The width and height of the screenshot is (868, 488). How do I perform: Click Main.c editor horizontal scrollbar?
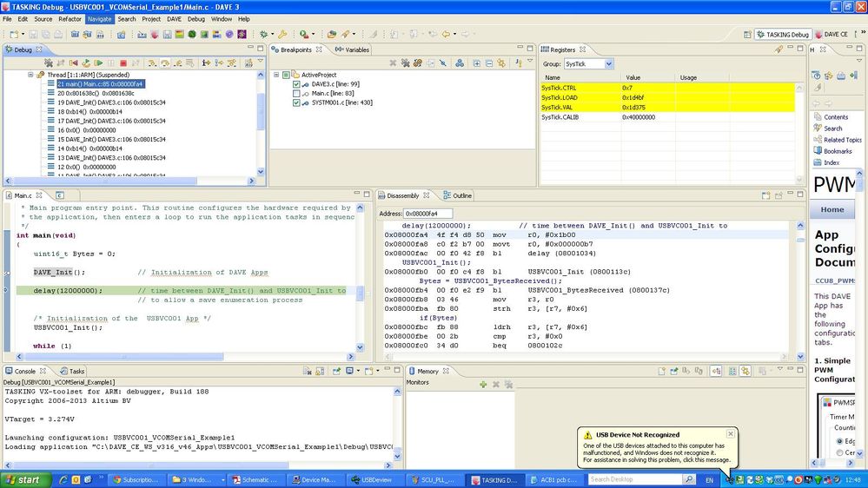[x=185, y=357]
